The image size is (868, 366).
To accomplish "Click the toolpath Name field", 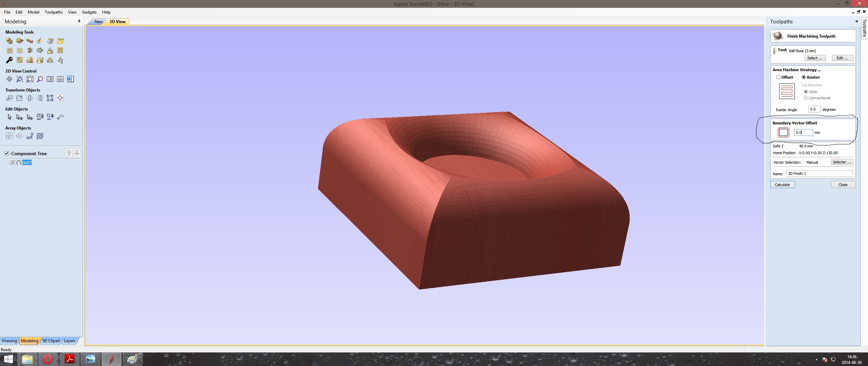I will click(x=820, y=174).
